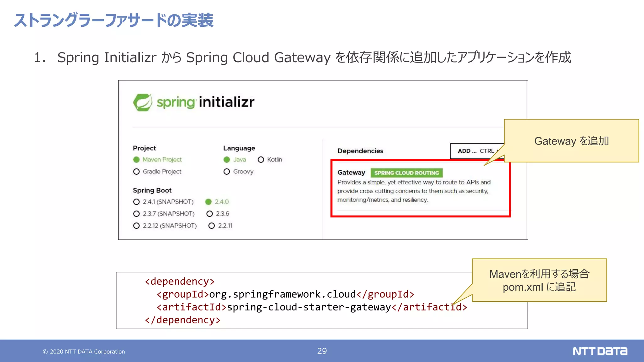644x362 pixels.
Task: Click the NTT DATA logo in the footer
Action: tap(600, 351)
